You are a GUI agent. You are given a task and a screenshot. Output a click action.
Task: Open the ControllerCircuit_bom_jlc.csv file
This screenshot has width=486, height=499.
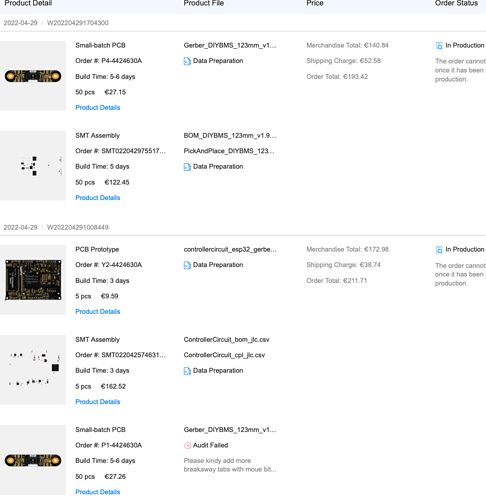pos(226,340)
